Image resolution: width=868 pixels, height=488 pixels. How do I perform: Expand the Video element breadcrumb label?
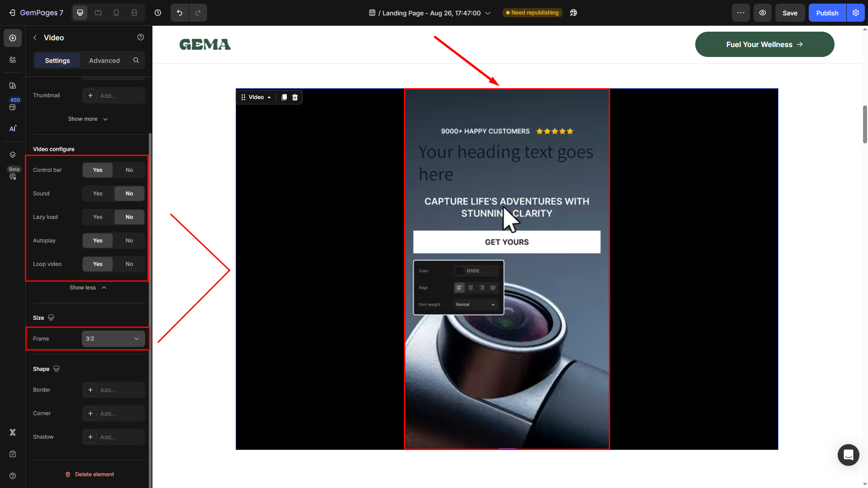click(x=260, y=97)
